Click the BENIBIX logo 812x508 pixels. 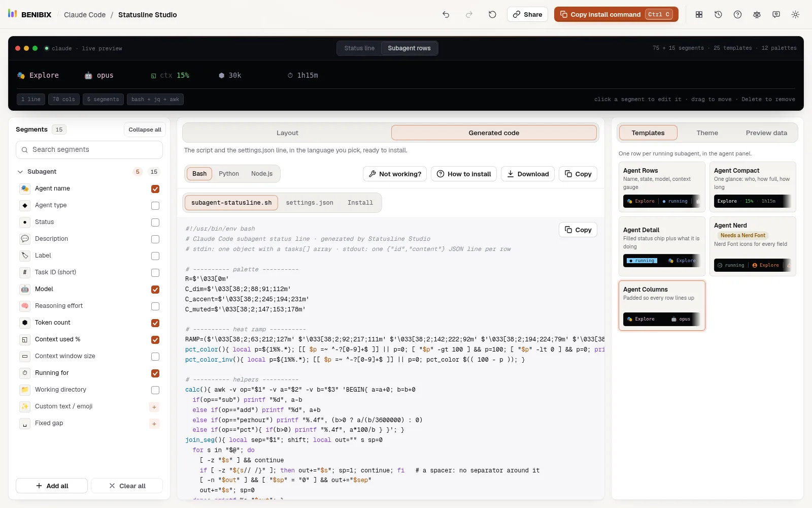pos(29,14)
